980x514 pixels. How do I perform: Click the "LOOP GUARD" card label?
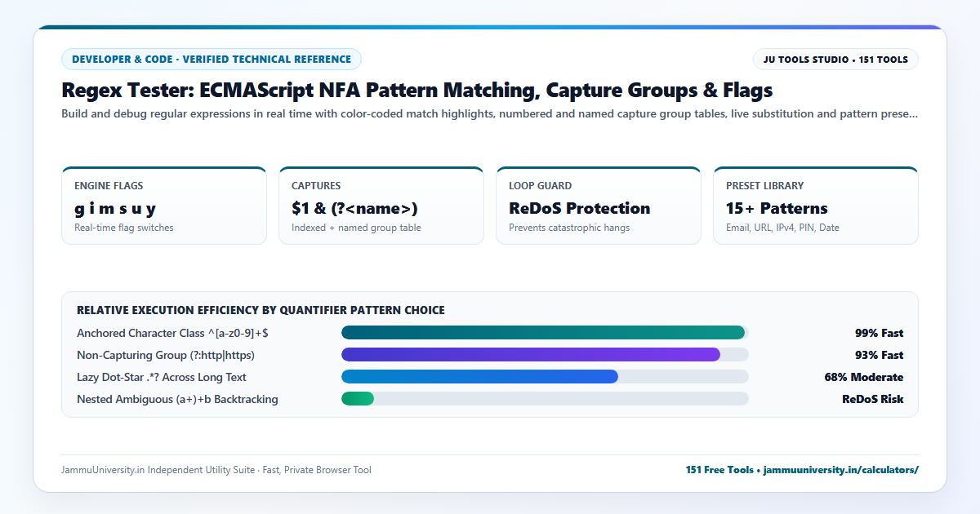541,186
